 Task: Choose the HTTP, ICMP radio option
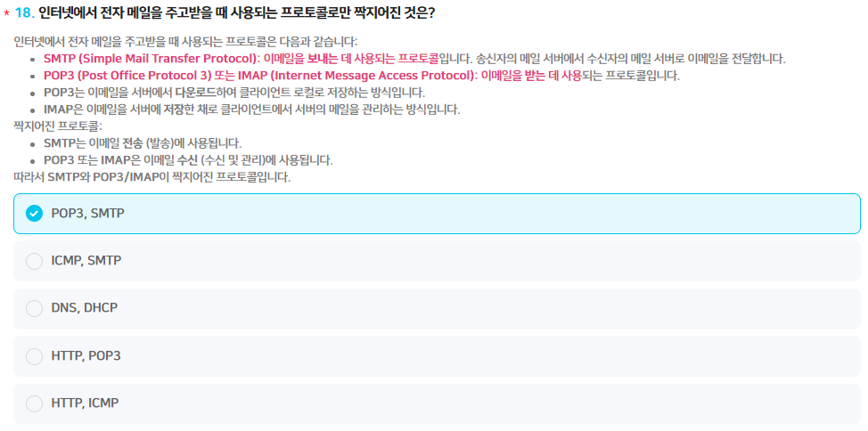pos(35,404)
